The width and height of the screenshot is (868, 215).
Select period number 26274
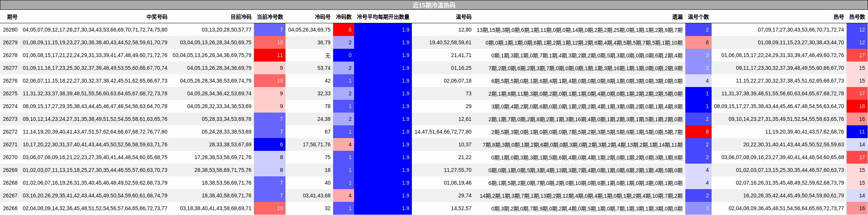[x=10, y=106]
